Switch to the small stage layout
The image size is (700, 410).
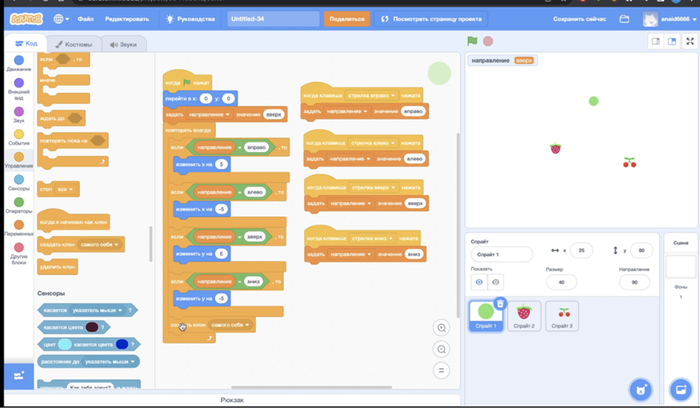point(655,41)
